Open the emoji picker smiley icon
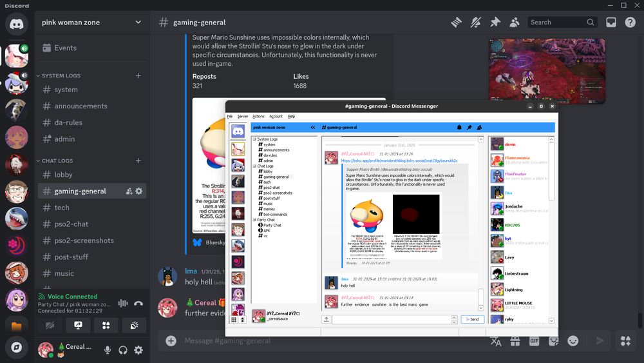This screenshot has width=644, height=363. coord(573,341)
